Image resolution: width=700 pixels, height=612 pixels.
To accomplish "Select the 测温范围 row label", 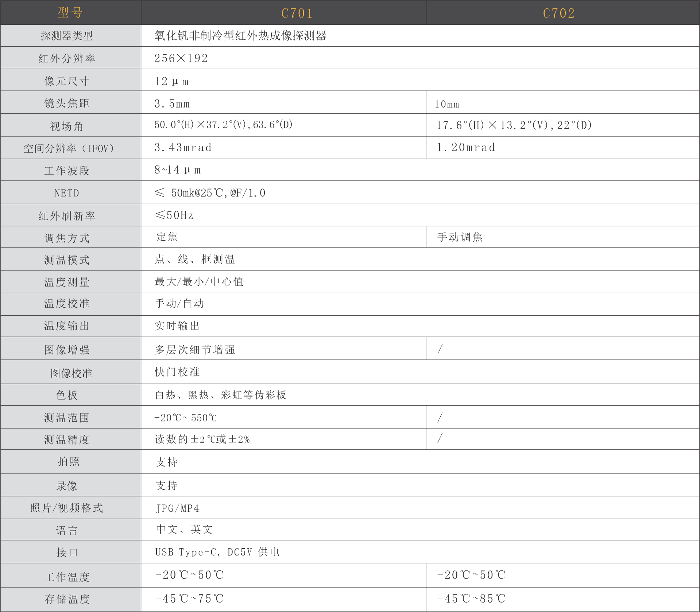I will 67,418.
